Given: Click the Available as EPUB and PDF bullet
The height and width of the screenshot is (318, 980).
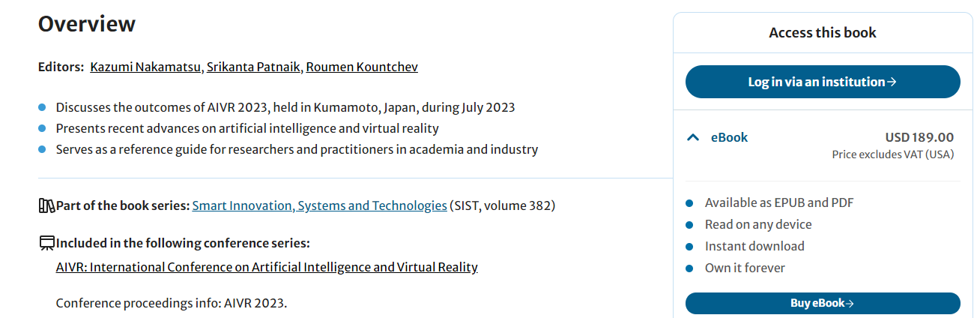Looking at the screenshot, I should [779, 202].
